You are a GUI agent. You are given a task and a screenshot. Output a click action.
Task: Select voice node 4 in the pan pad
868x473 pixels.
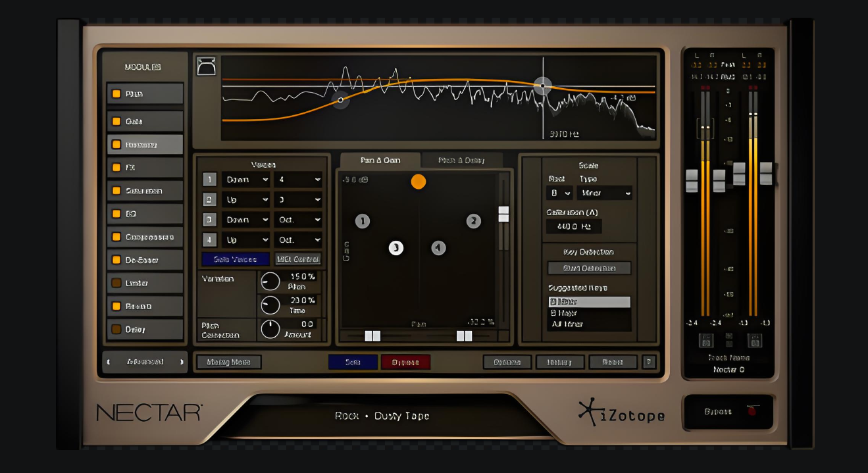(x=438, y=248)
